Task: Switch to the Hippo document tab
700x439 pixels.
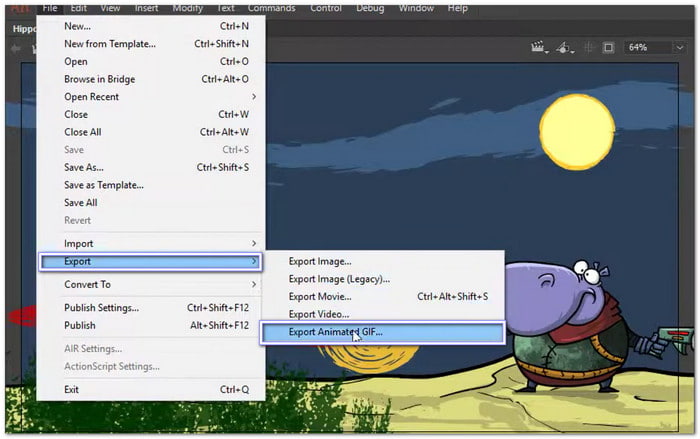Action: pyautogui.click(x=24, y=29)
